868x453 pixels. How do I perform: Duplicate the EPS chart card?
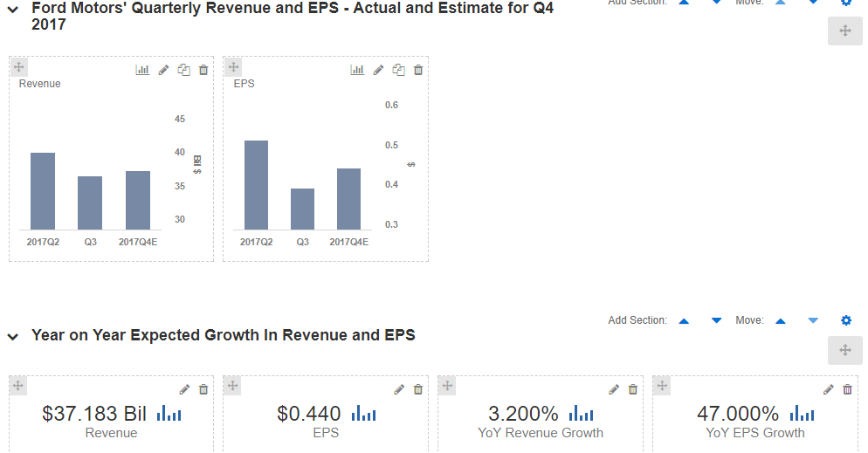pyautogui.click(x=398, y=70)
